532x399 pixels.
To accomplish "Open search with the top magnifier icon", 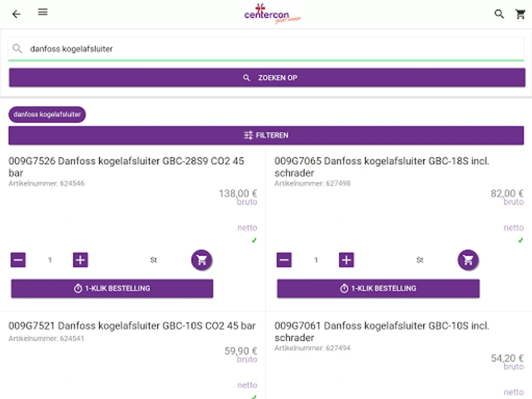I will pyautogui.click(x=499, y=14).
